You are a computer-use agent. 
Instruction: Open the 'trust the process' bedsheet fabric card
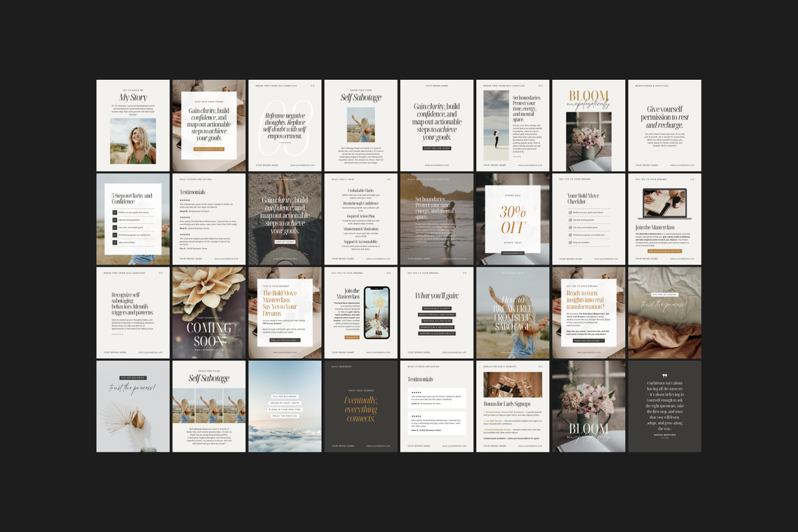(664, 313)
